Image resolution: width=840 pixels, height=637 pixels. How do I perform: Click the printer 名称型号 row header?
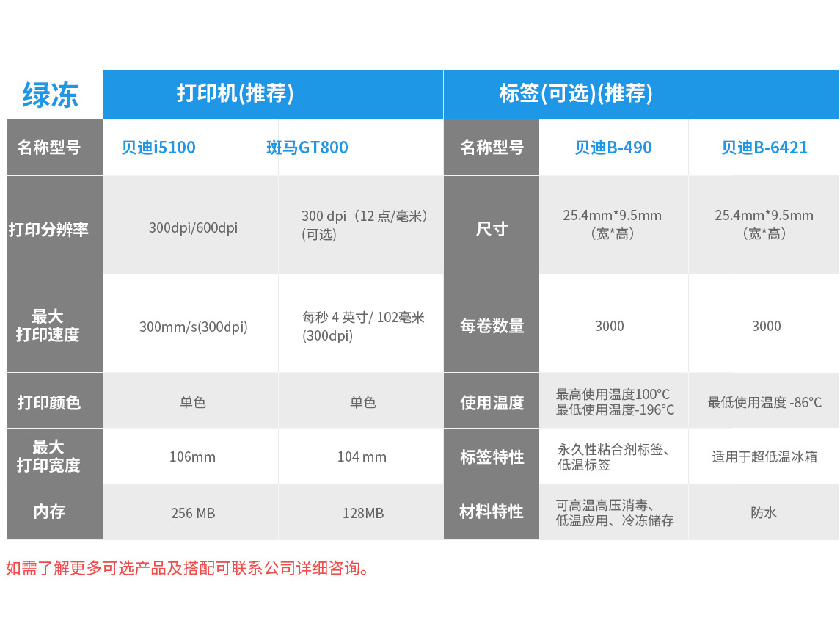coord(54,147)
